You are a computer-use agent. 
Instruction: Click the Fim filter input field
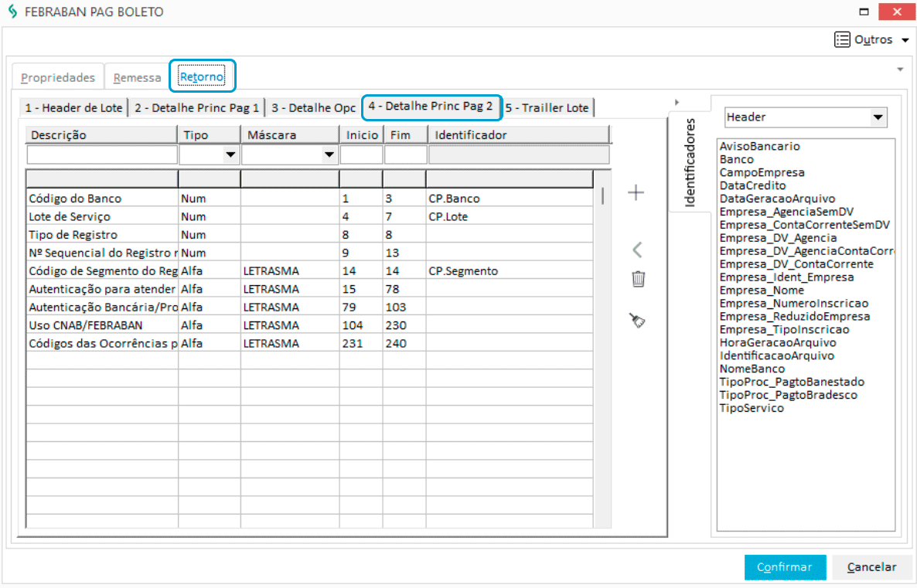pyautogui.click(x=406, y=155)
